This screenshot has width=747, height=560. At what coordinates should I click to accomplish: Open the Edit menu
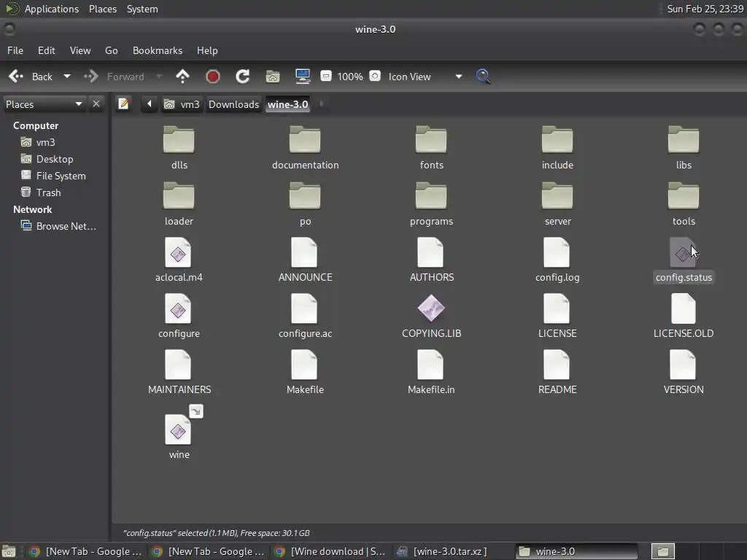(x=46, y=50)
